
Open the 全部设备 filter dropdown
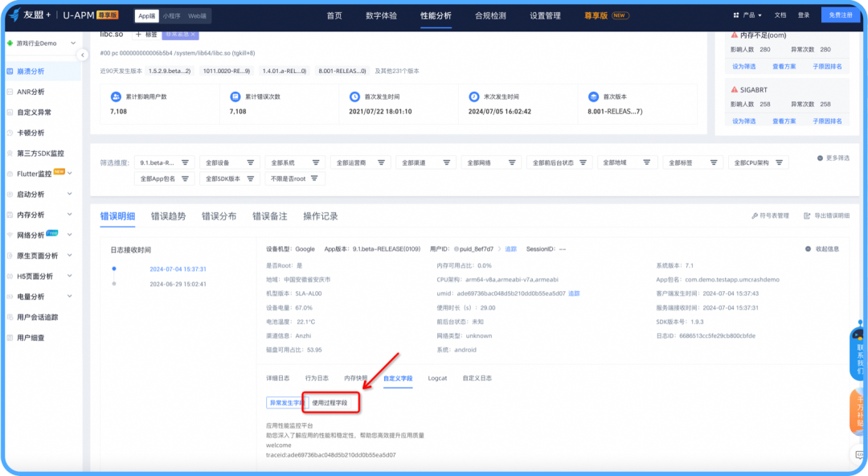[230, 163]
